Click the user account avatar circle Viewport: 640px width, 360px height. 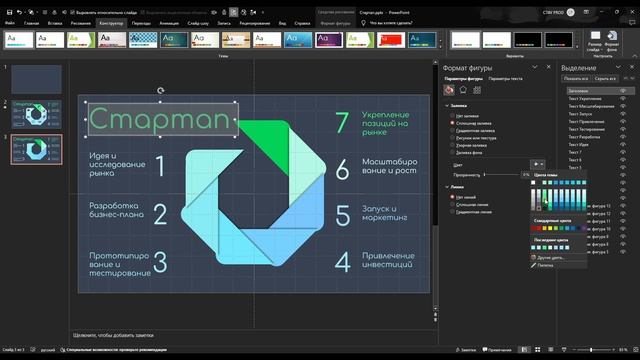[571, 12]
